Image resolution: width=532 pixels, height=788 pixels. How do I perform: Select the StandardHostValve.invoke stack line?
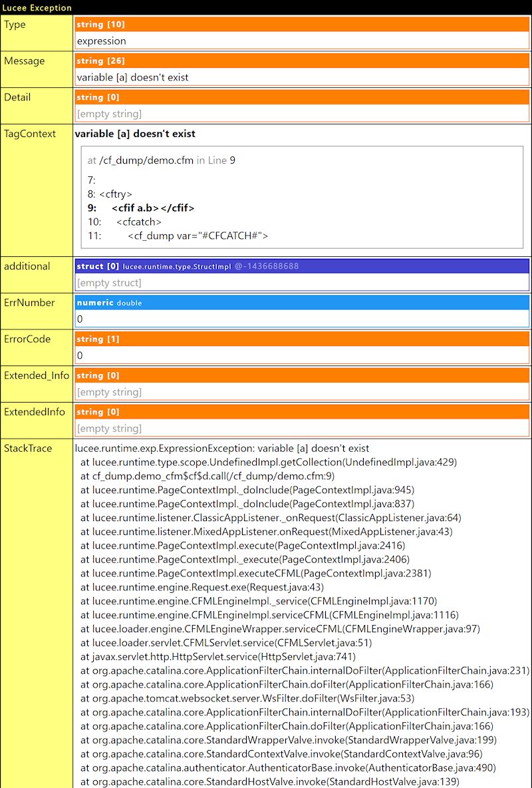coord(270,782)
